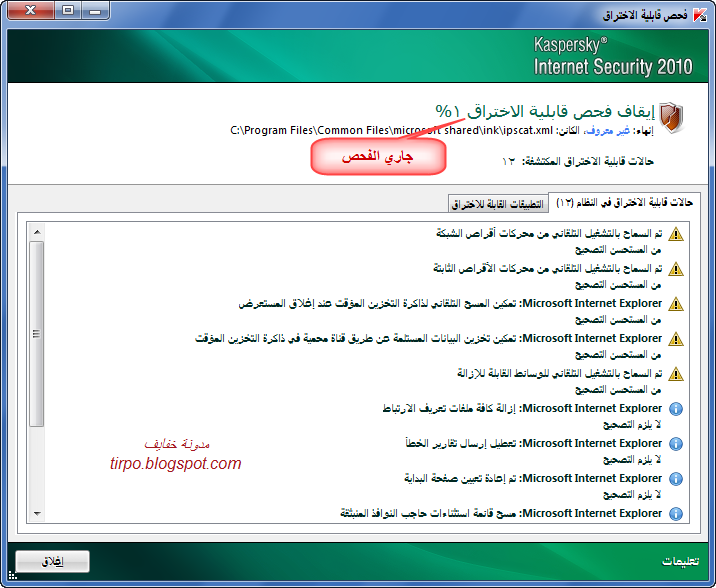Click the Kaspersky shield icon beside scan title
This screenshot has width=716, height=588.
coord(672,117)
